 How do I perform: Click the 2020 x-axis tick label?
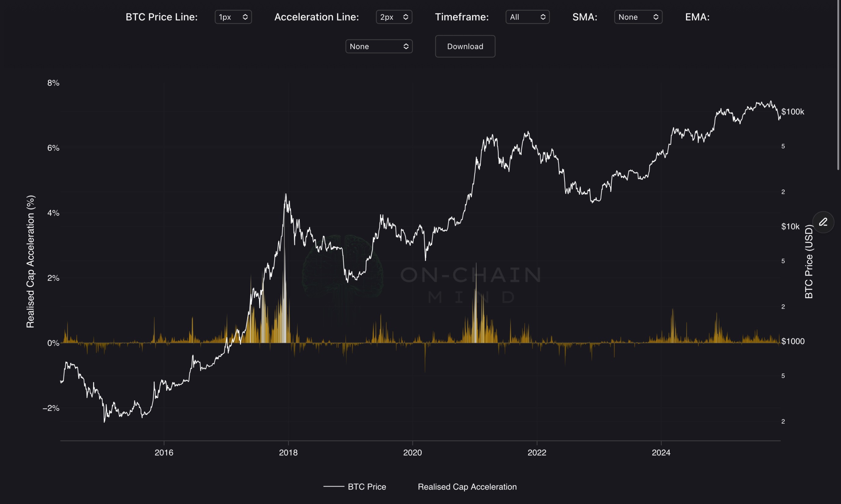[x=412, y=452]
